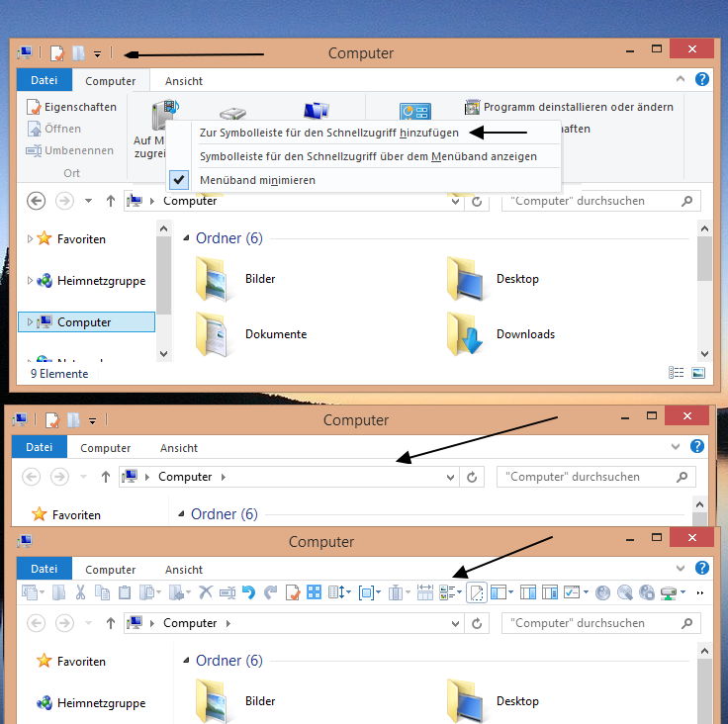Expand the toolbar overflow arrows in bottom window
The width and height of the screenshot is (728, 724).
tap(700, 593)
